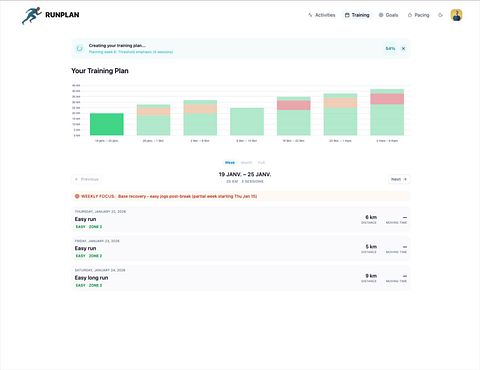Click the RUNPLAN runner logo
This screenshot has width=480, height=370.
pos(32,15)
